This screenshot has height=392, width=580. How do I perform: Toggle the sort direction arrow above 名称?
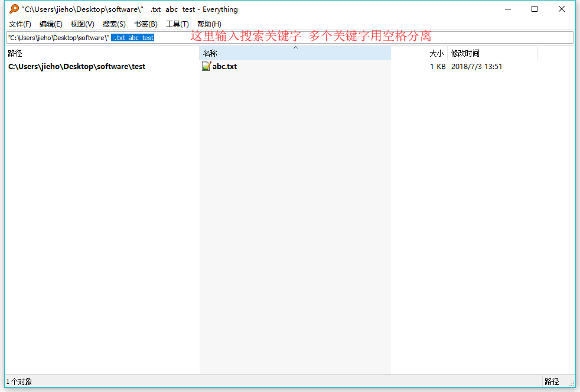pyautogui.click(x=295, y=47)
